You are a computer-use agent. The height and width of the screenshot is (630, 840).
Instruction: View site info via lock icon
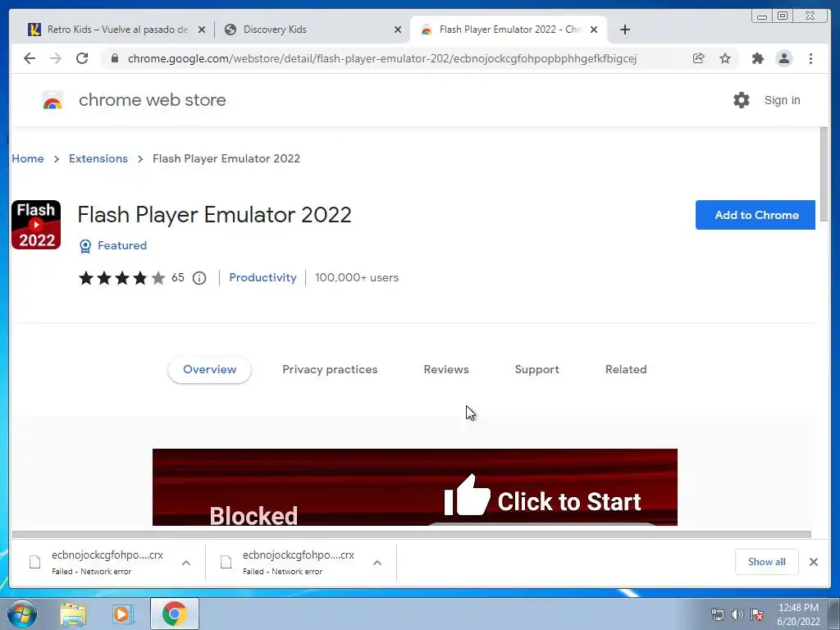coord(115,58)
